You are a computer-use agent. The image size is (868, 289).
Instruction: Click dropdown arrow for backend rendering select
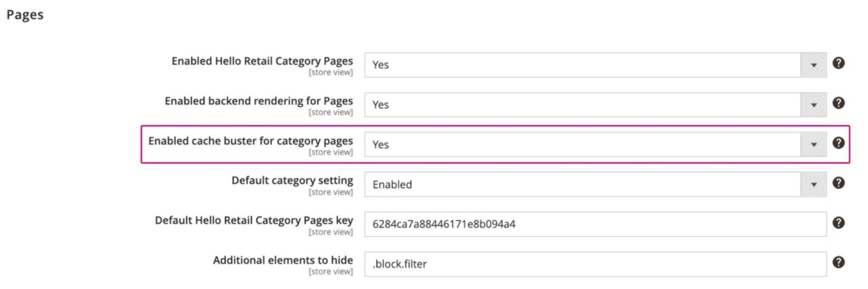(813, 105)
